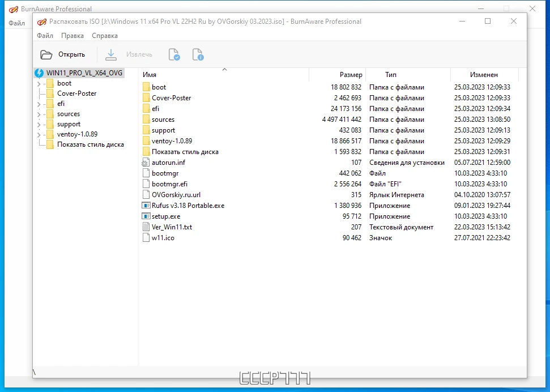This screenshot has height=392, width=550.
Task: Click the sort arrow above the Имя column
Action: (224, 70)
